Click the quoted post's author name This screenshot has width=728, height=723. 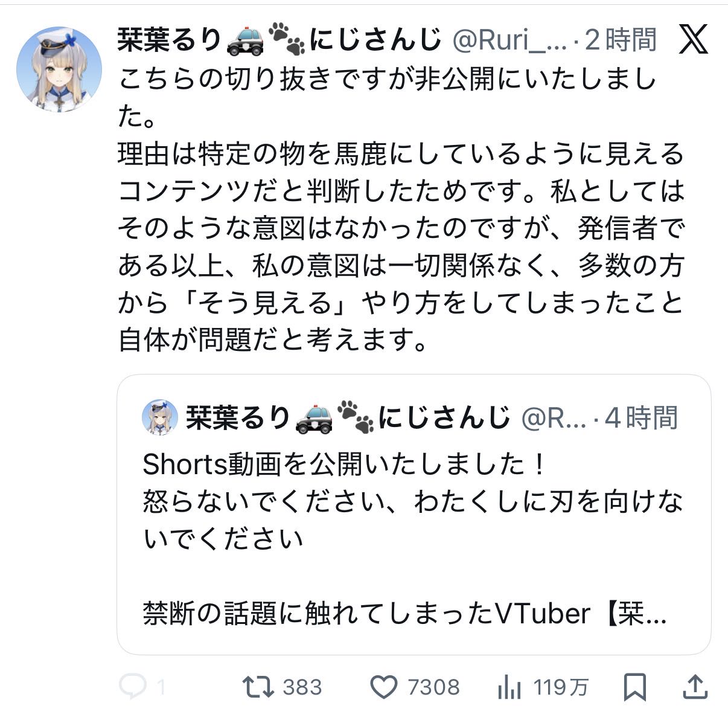point(238,417)
